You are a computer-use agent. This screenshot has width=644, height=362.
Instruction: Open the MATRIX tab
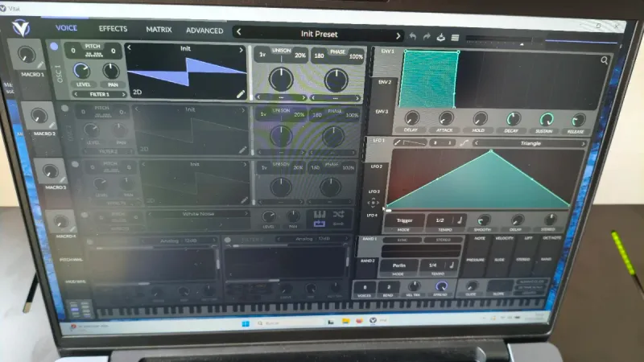[159, 30]
